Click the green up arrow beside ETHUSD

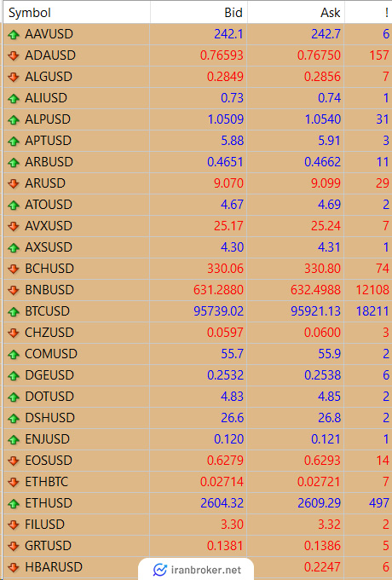click(x=14, y=504)
